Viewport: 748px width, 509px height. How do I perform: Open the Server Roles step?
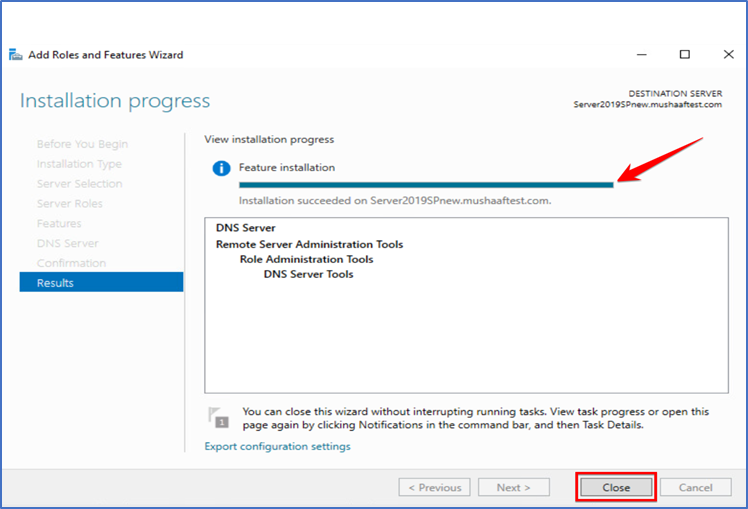pyautogui.click(x=70, y=204)
